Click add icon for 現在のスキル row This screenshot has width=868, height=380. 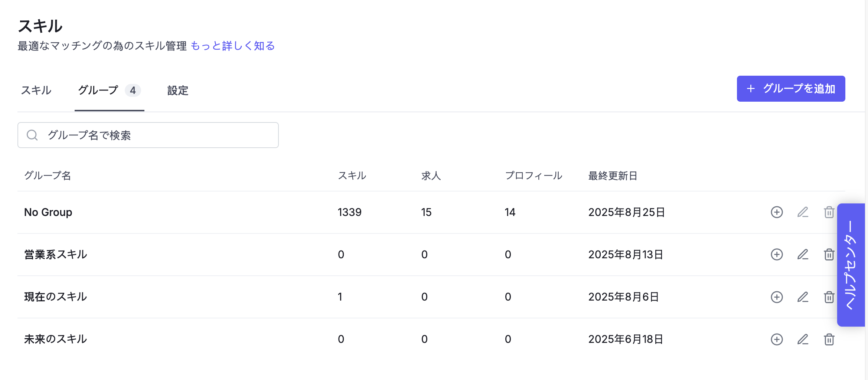pos(777,297)
